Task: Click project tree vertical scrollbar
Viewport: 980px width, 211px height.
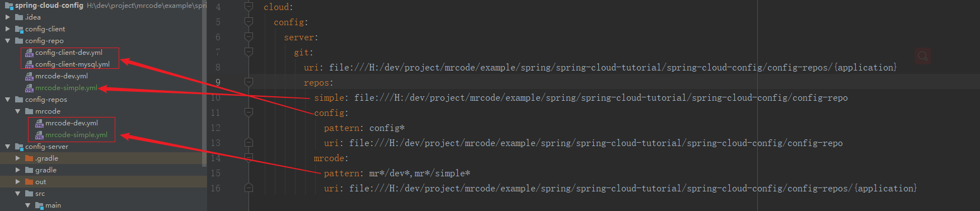Action: pos(204,83)
